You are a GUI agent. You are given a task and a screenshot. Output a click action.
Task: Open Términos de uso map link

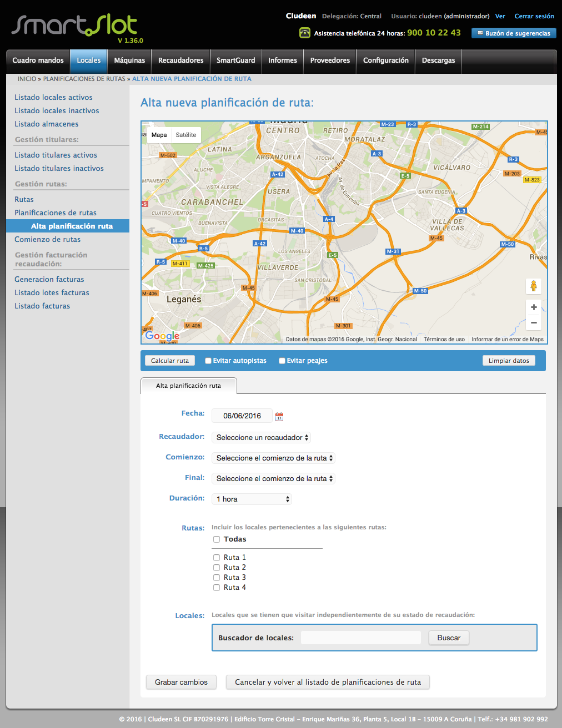pyautogui.click(x=444, y=339)
